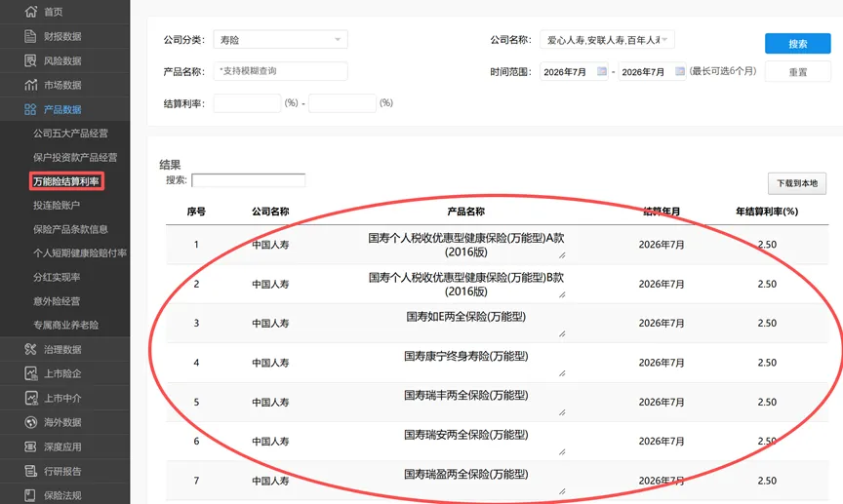The width and height of the screenshot is (843, 504).
Task: Select 行研报告 menu item
Action: (64, 471)
